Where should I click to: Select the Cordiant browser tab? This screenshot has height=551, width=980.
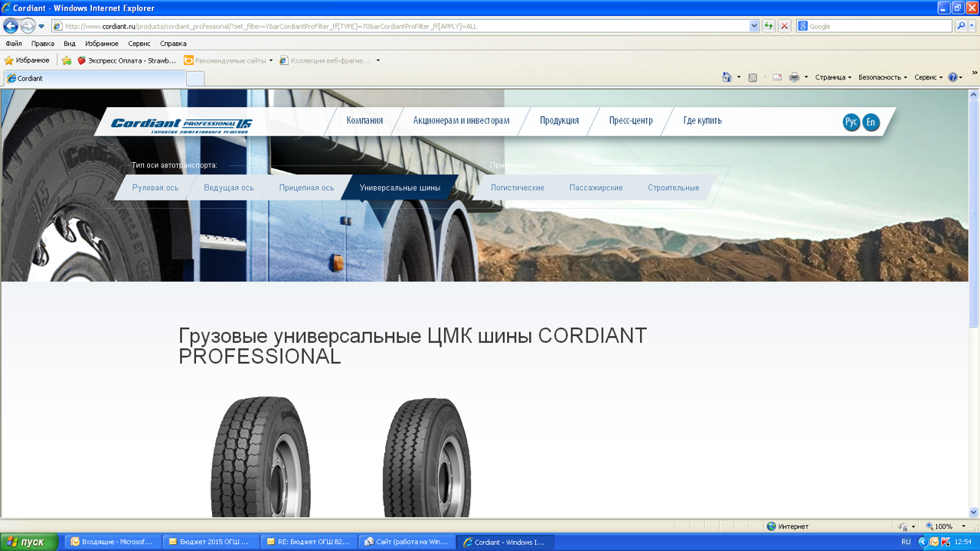(x=94, y=78)
